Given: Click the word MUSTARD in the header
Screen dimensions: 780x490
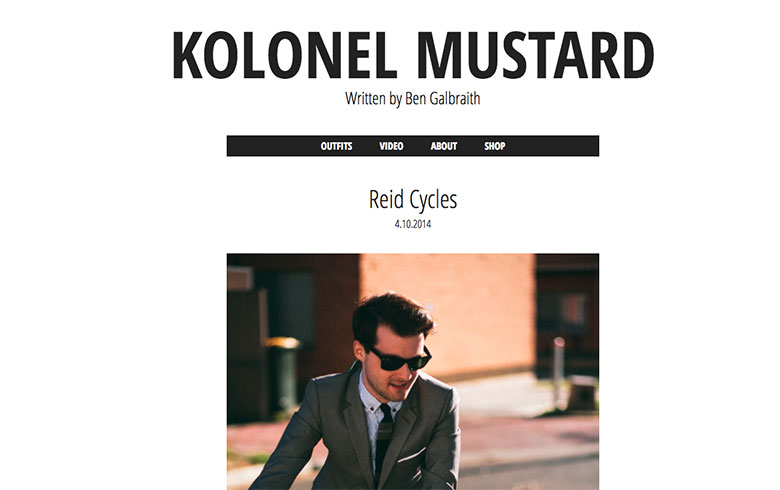Looking at the screenshot, I should tap(535, 55).
